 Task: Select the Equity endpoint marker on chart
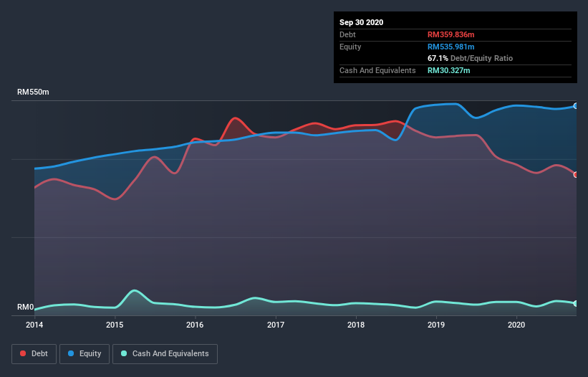pos(576,106)
